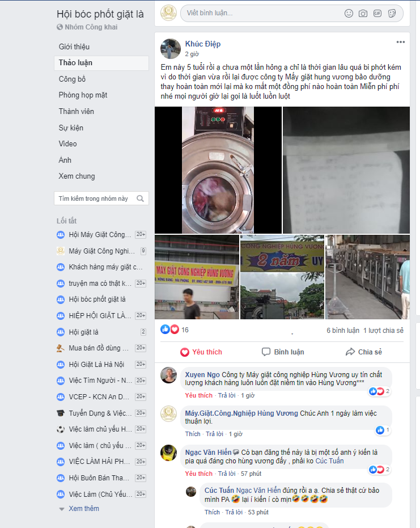Open post options three-dots menu
Viewport: 420px width, 528px height.
401,42
